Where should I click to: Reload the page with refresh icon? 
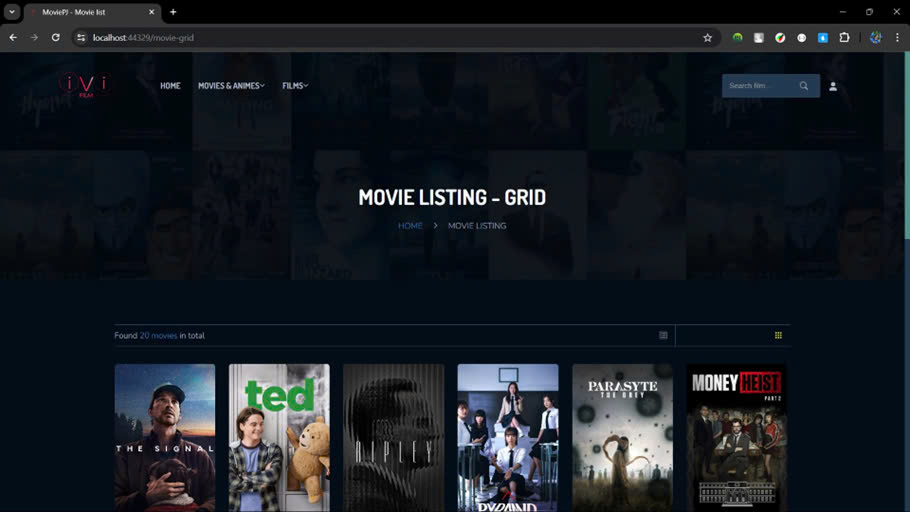[56, 38]
